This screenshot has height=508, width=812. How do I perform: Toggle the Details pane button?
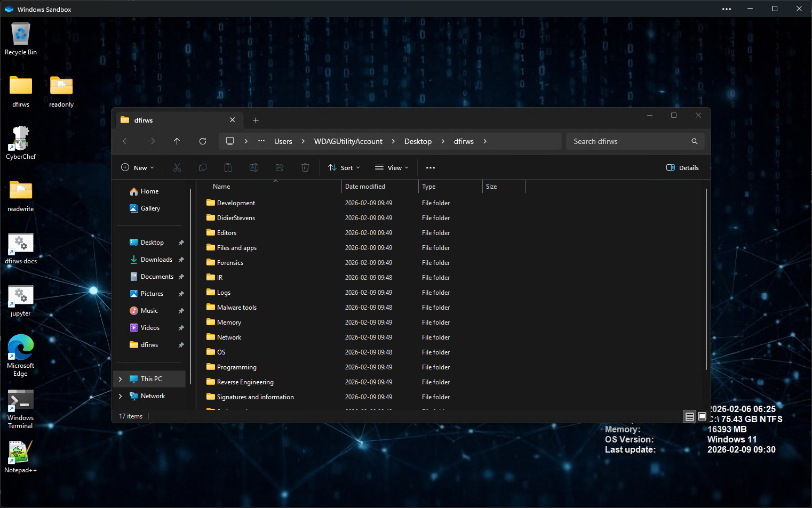click(x=682, y=167)
